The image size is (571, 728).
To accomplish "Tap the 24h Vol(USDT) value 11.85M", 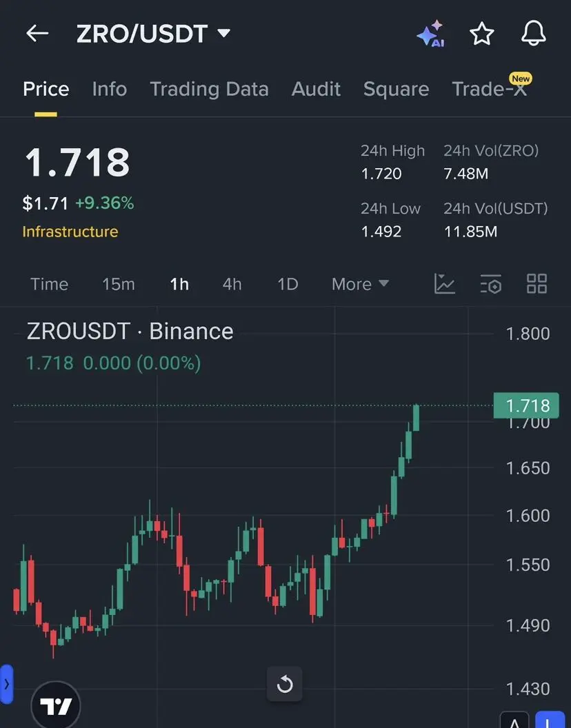I will pos(470,231).
